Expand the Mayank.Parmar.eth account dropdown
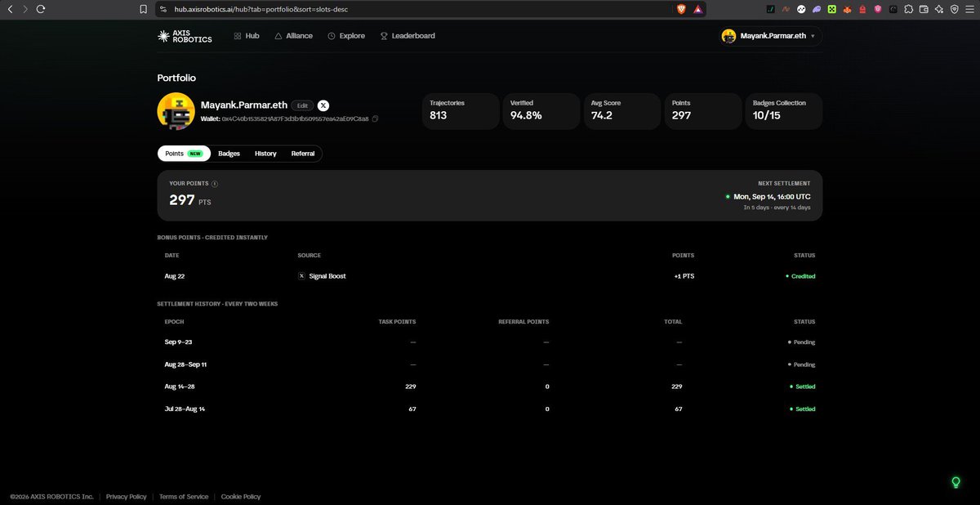The width and height of the screenshot is (980, 505). (x=772, y=36)
